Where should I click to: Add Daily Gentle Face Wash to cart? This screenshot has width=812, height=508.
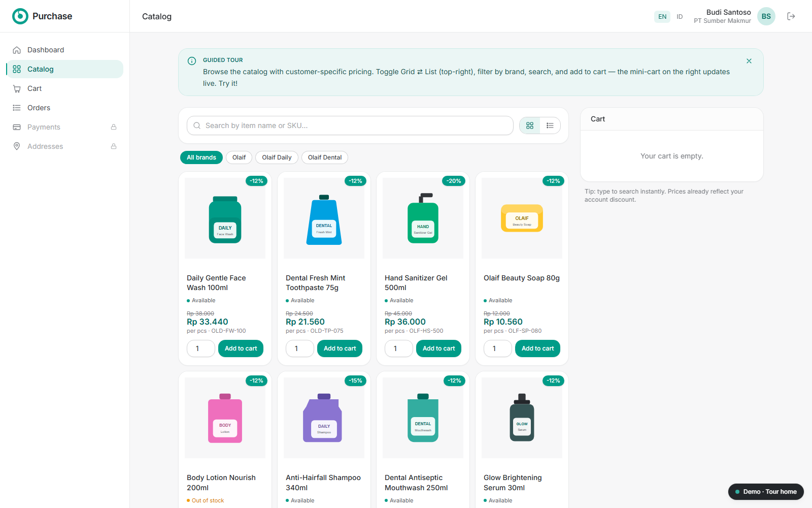click(x=241, y=348)
